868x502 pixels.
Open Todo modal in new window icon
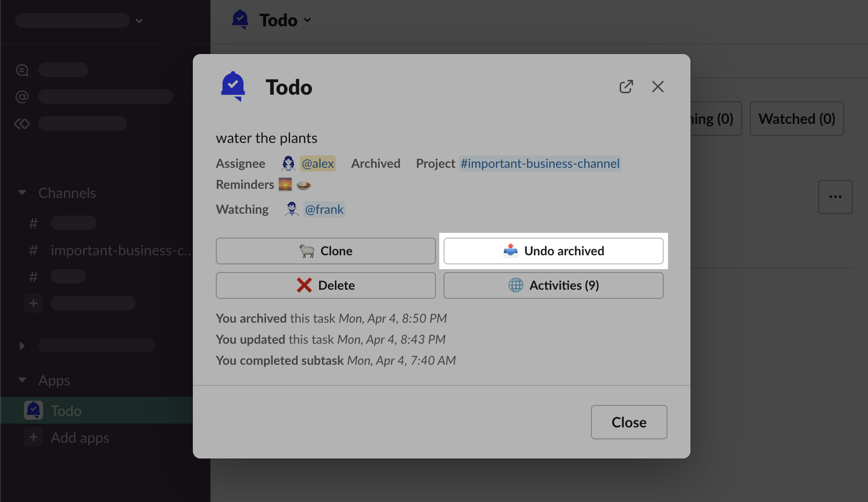tap(626, 87)
